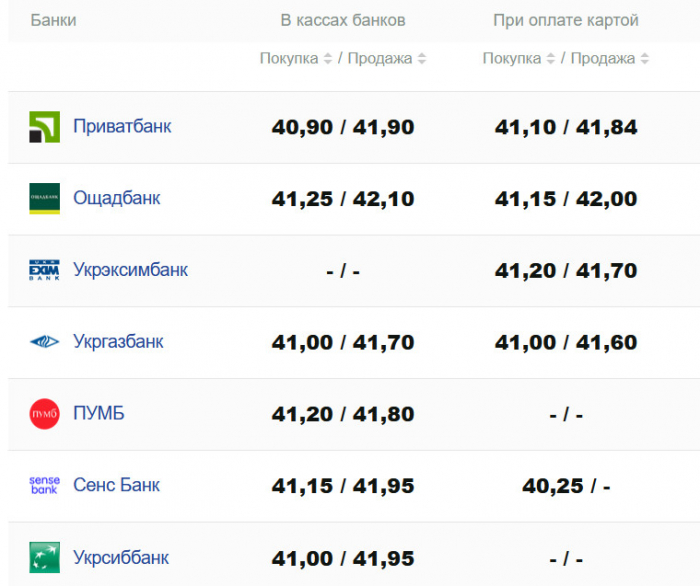Open the Ощадбанк bank link
Screen dimensions: 700x586
point(116,198)
